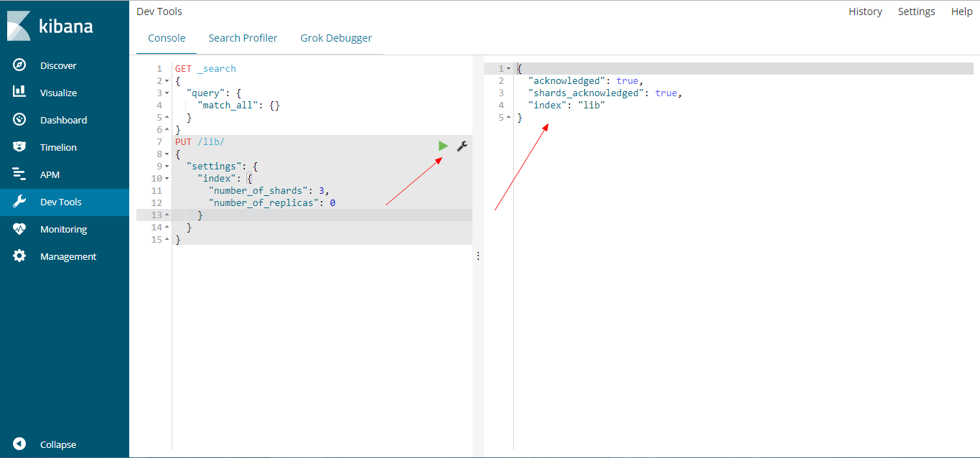980x458 pixels.
Task: Open APM icon in sidebar
Action: [x=19, y=174]
